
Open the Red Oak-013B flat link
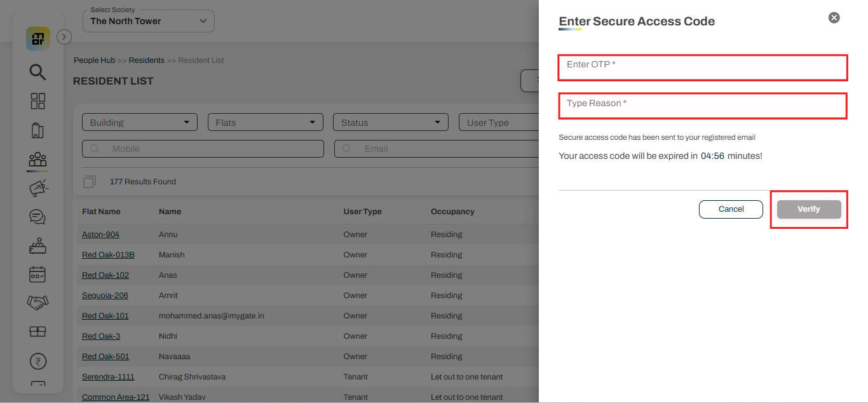pyautogui.click(x=108, y=255)
